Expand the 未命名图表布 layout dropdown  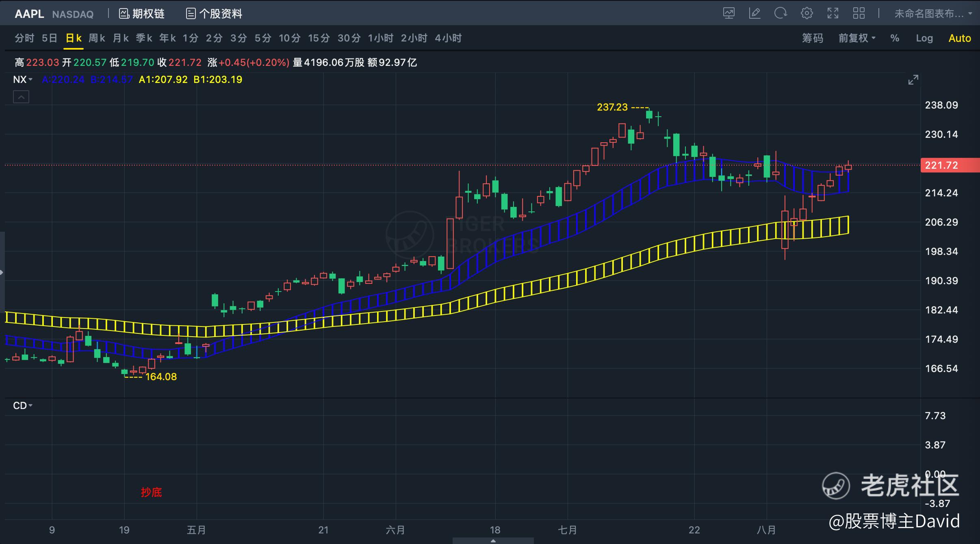(x=933, y=14)
